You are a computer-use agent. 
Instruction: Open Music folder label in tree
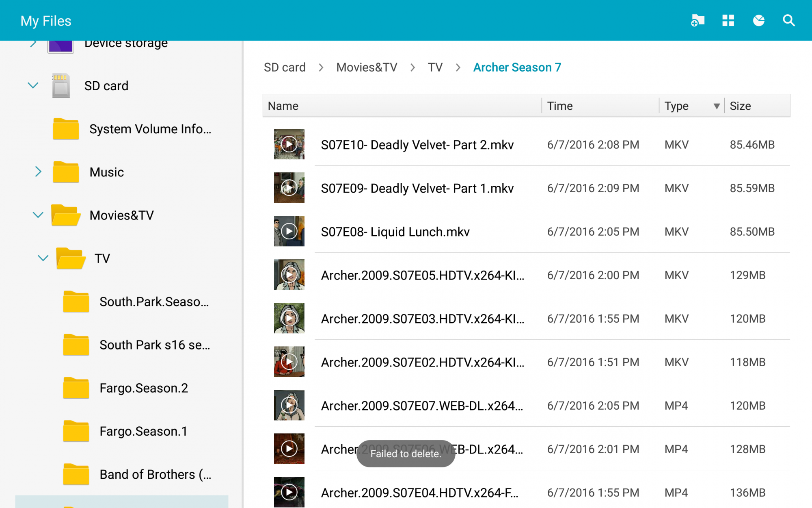click(106, 172)
